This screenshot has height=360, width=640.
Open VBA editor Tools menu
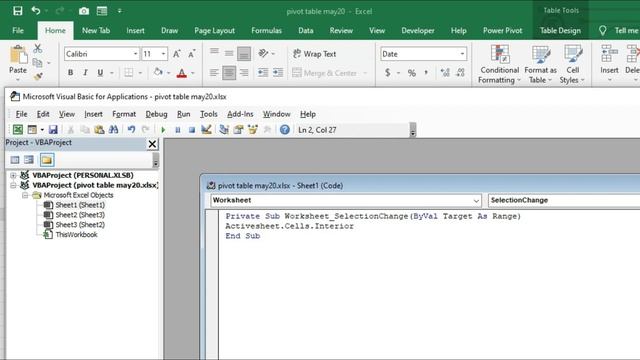[x=209, y=114]
